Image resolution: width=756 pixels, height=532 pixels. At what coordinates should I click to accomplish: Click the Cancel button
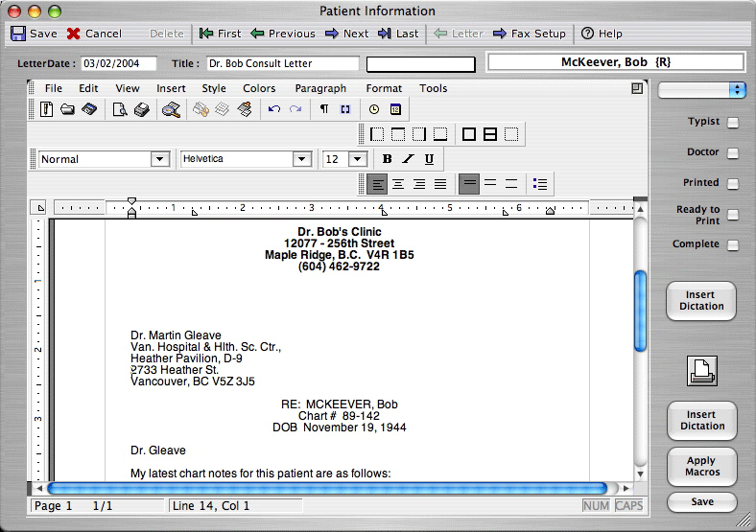(94, 34)
